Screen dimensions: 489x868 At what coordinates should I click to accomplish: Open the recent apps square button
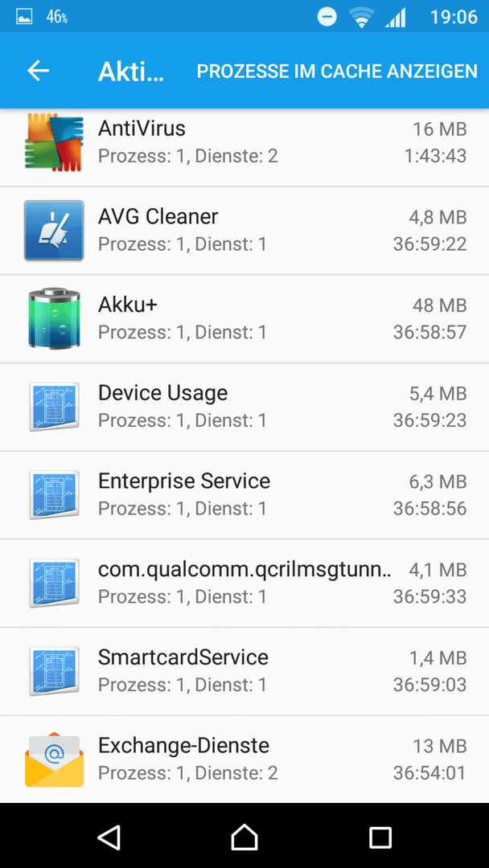pyautogui.click(x=380, y=837)
